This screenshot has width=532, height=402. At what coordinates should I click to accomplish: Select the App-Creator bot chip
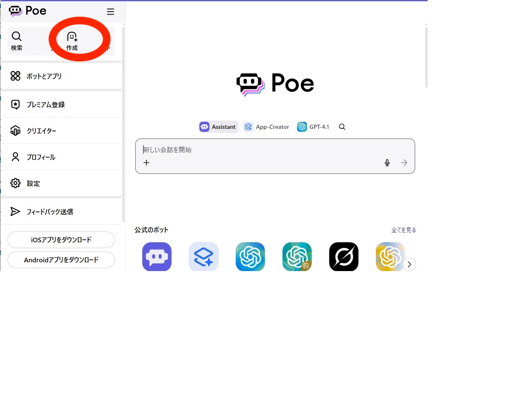[x=267, y=127]
